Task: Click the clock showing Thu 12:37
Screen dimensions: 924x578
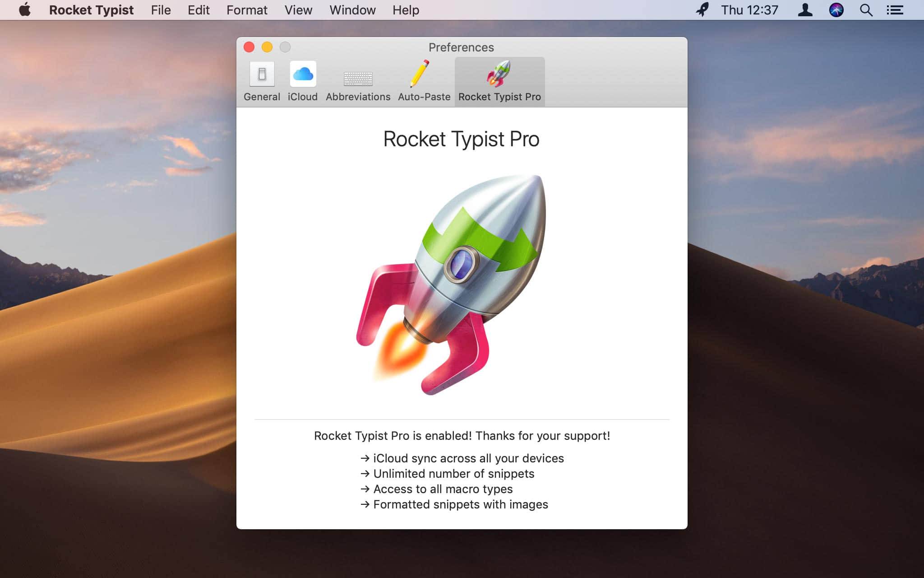Action: tap(749, 10)
